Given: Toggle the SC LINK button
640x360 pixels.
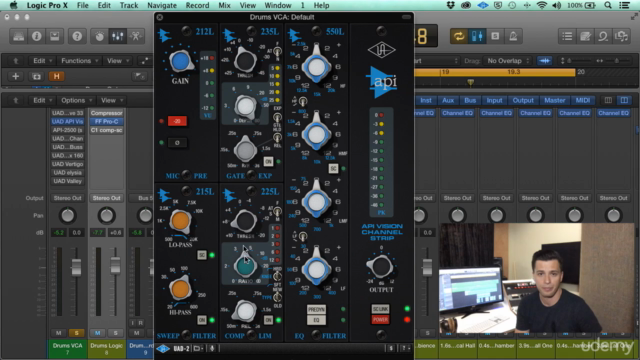Looking at the screenshot, I should [x=380, y=309].
